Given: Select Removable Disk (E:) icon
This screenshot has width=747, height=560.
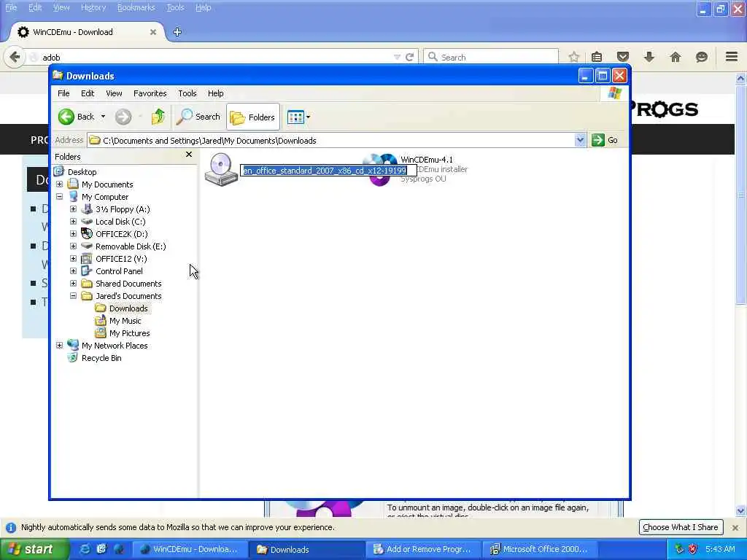Looking at the screenshot, I should [87, 246].
